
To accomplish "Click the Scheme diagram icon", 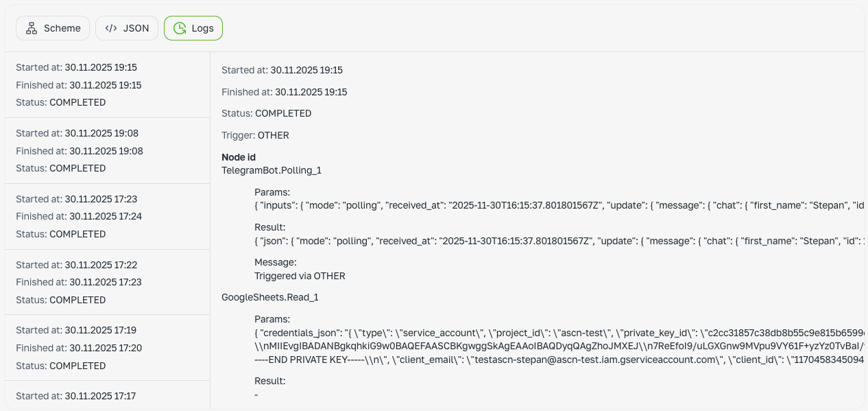I will pos(31,28).
